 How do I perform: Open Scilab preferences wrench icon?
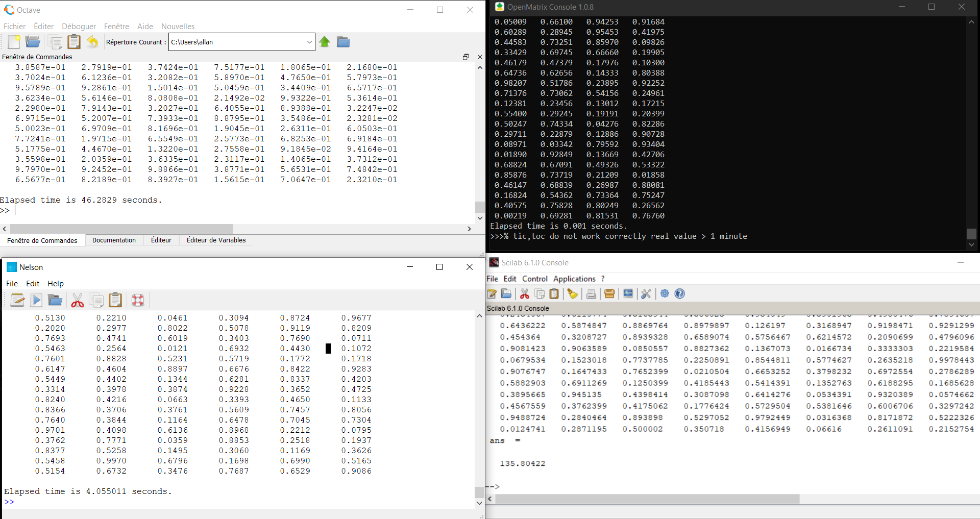(646, 293)
